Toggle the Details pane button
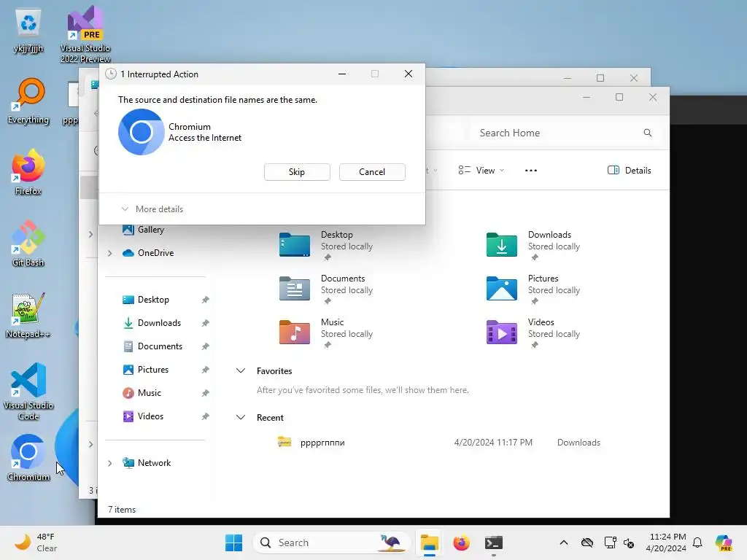 pos(630,171)
